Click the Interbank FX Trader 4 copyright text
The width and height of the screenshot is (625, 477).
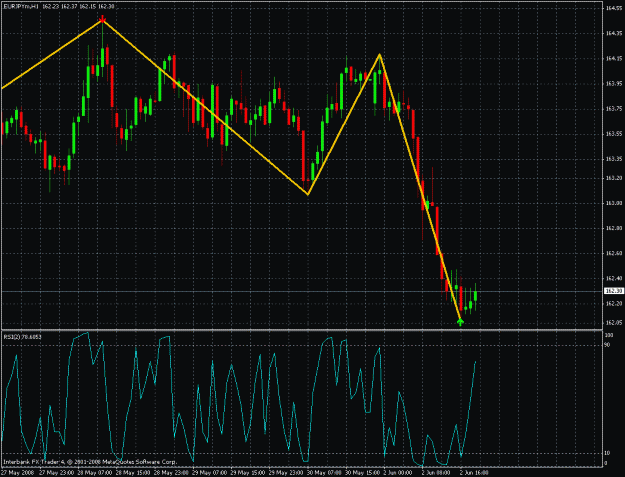coord(90,462)
